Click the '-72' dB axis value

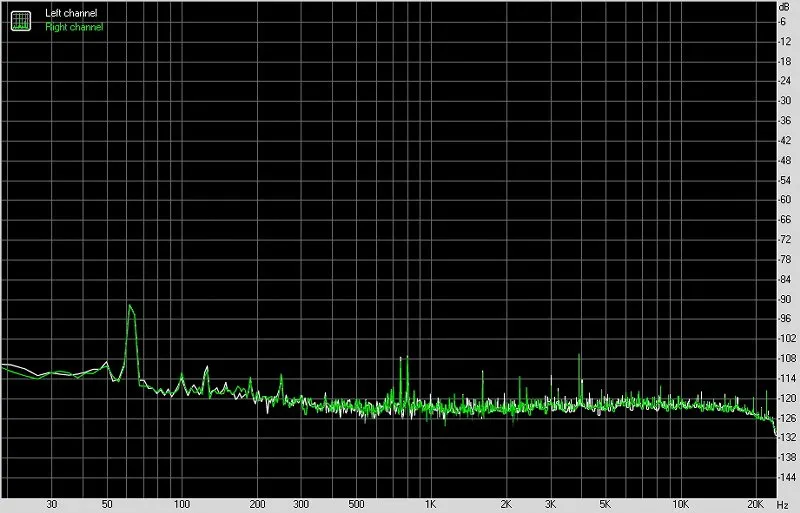point(785,240)
